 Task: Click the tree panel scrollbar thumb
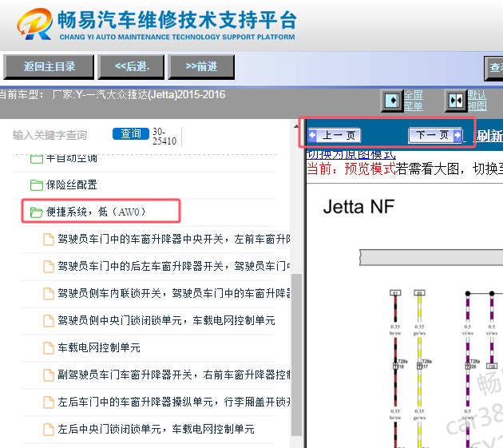pos(296,355)
